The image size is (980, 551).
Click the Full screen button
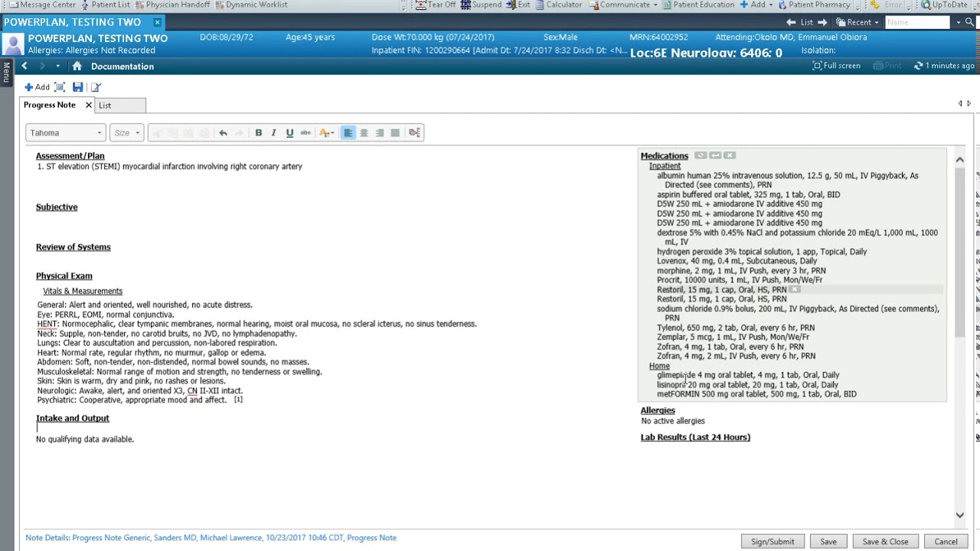click(836, 66)
